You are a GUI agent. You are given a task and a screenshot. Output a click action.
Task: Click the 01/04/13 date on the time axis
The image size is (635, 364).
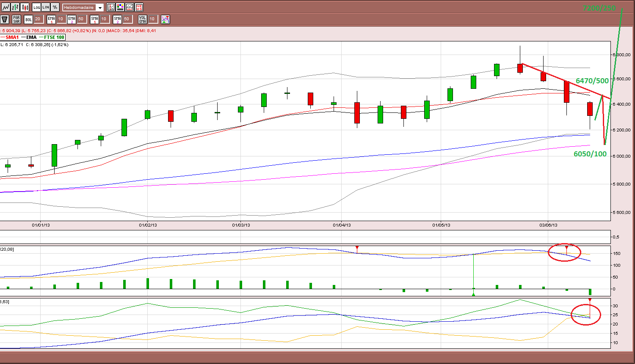tap(342, 225)
